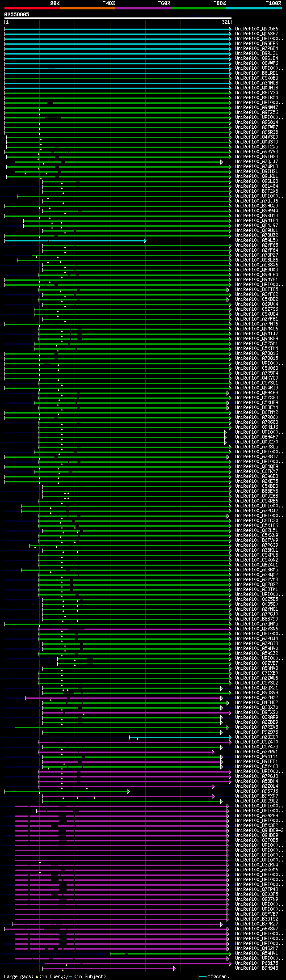Click the UniRef100_B9FXS0 entry
Image resolution: width=286 pixels, height=980 pixels.
point(257,713)
